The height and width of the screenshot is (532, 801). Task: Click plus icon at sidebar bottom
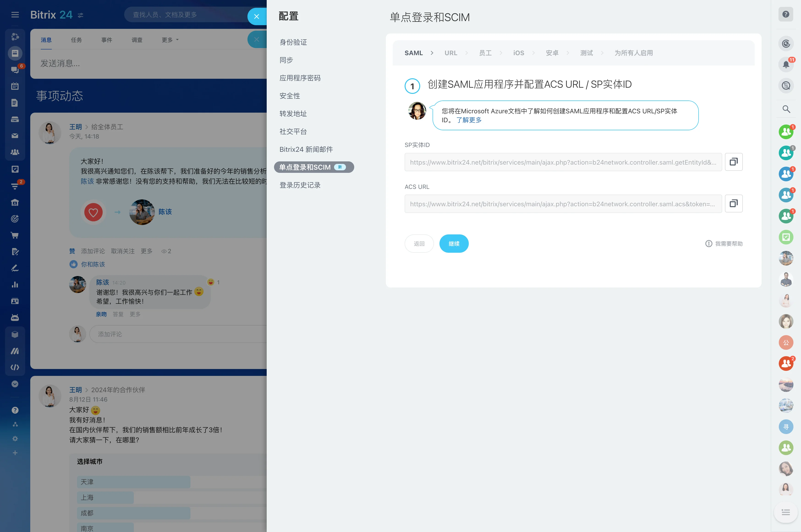pos(15,453)
